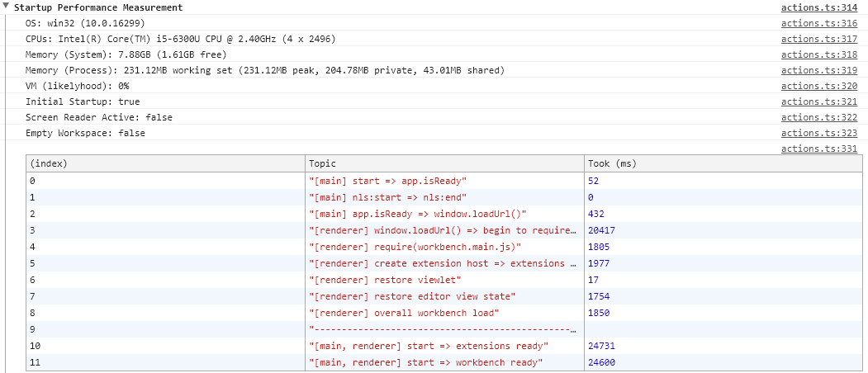Click the took value 1754

click(x=599, y=296)
